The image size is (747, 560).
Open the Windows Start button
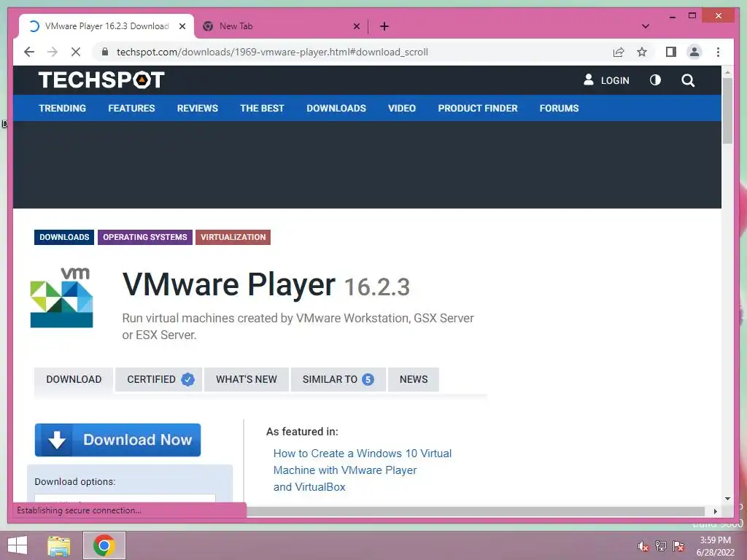(18, 545)
